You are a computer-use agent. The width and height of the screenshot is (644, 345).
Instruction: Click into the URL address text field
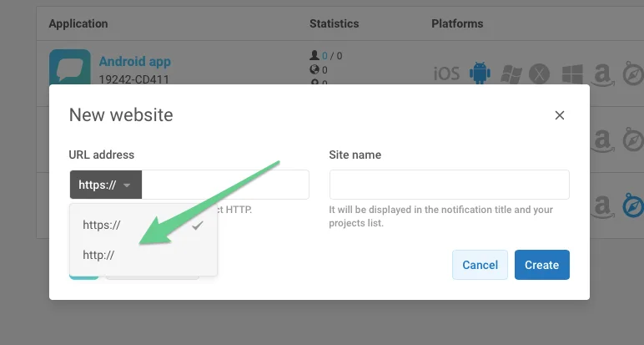coord(224,185)
